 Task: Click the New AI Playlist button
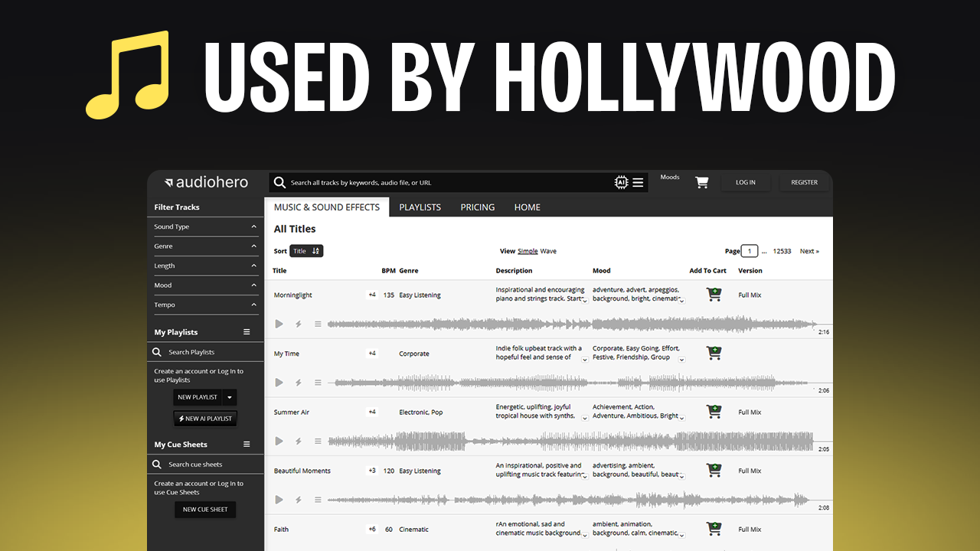(x=205, y=419)
